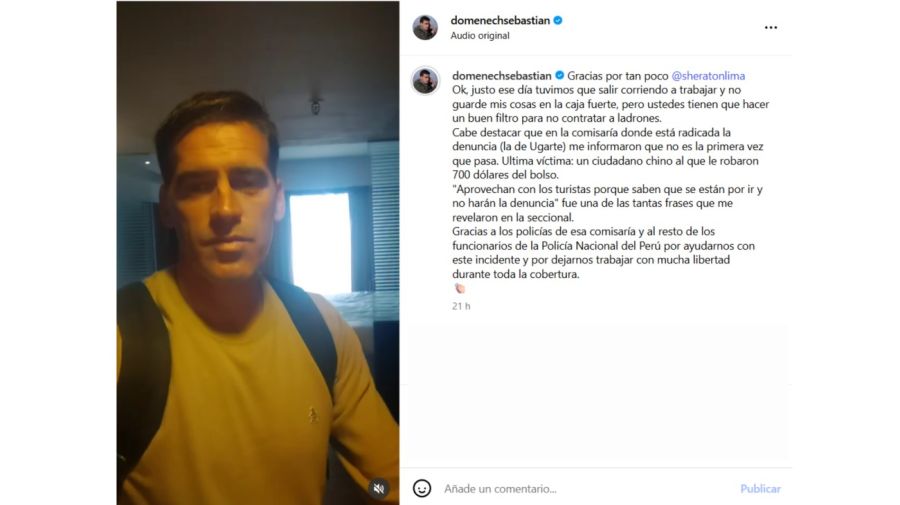Click the caption line mentioning Policía Nacional del Perú
900x505 pixels.
(x=603, y=246)
